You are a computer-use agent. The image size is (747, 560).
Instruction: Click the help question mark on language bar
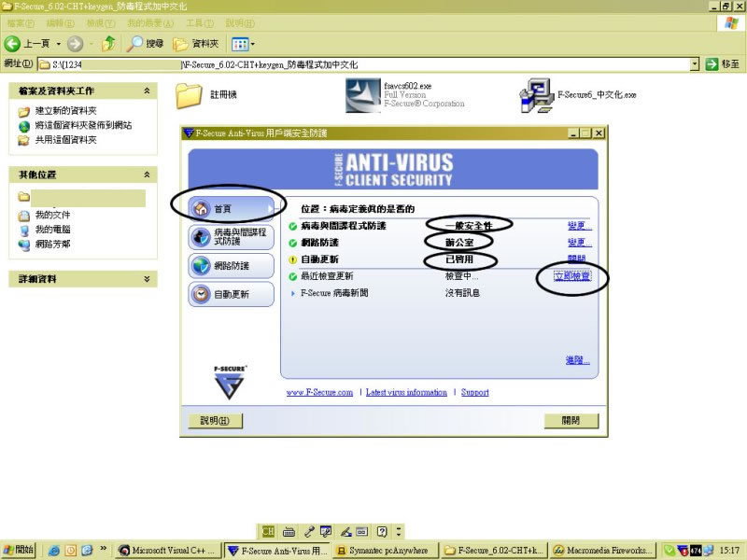[382, 531]
